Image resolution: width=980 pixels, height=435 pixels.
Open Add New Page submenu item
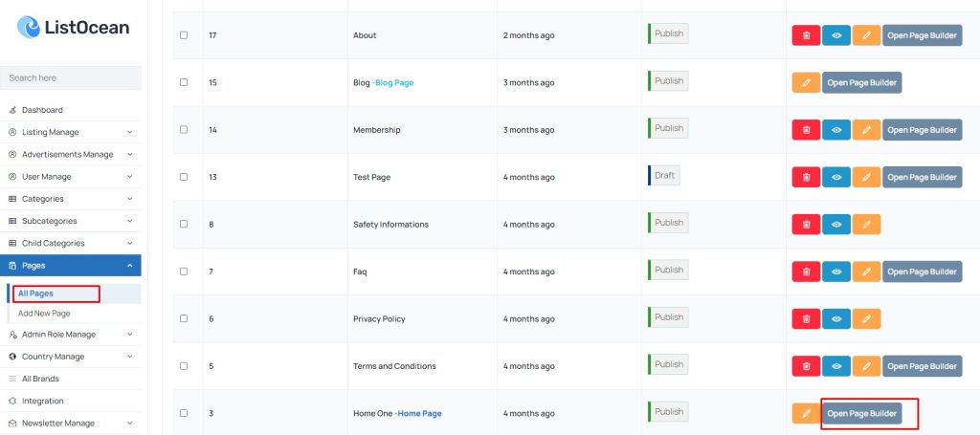(x=44, y=314)
